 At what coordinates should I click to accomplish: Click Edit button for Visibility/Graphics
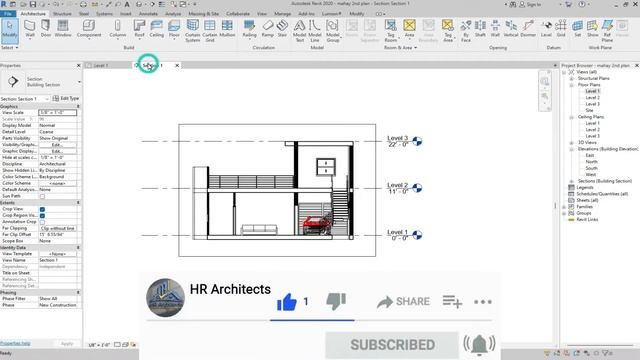(x=57, y=145)
